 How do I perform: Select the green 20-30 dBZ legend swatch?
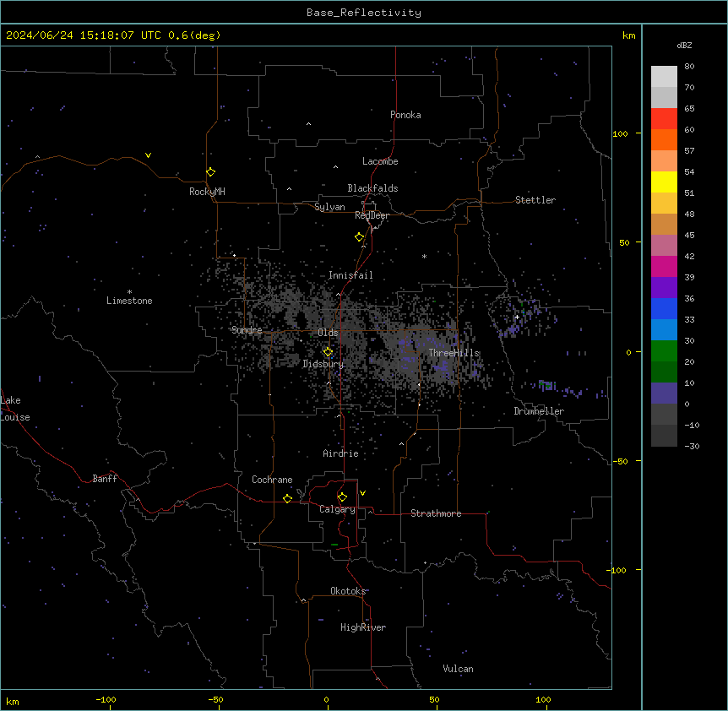tap(664, 351)
